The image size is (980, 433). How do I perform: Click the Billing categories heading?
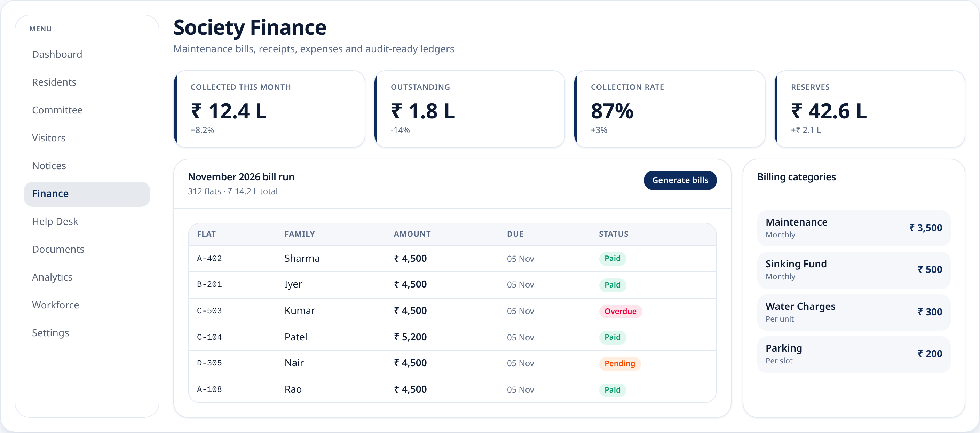796,177
